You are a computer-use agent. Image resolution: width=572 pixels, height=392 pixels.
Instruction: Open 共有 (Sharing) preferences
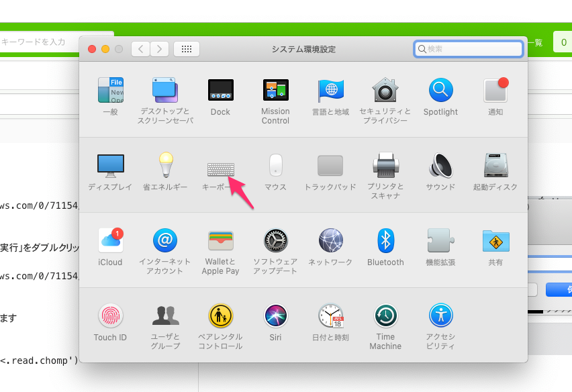coord(495,241)
